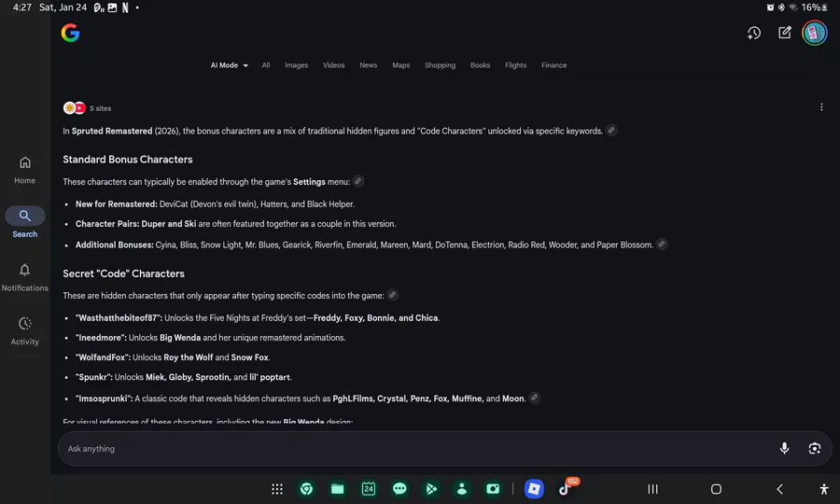
Task: Click the "Spunkr" code text
Action: 93,378
